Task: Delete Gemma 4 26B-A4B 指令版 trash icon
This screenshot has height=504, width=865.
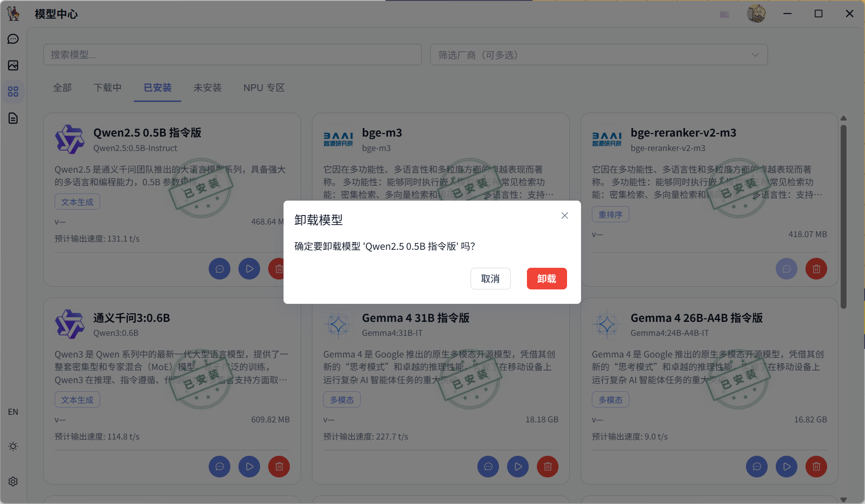Action: (816, 466)
